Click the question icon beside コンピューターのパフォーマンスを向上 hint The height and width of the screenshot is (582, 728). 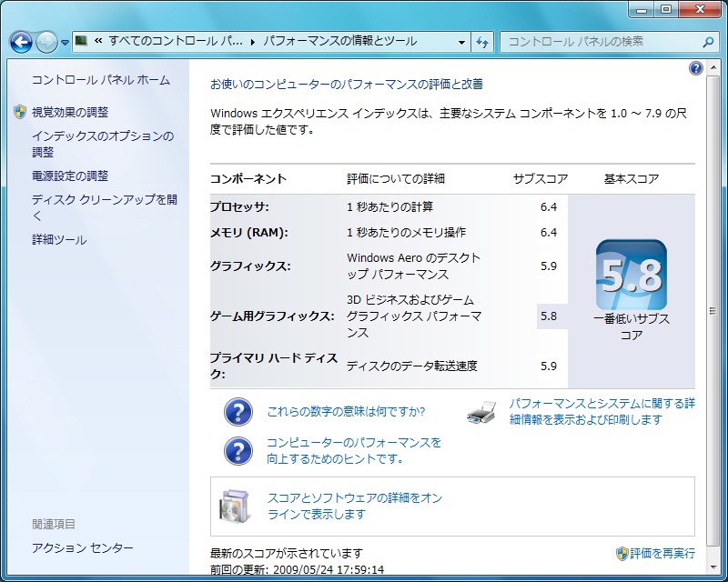click(238, 451)
